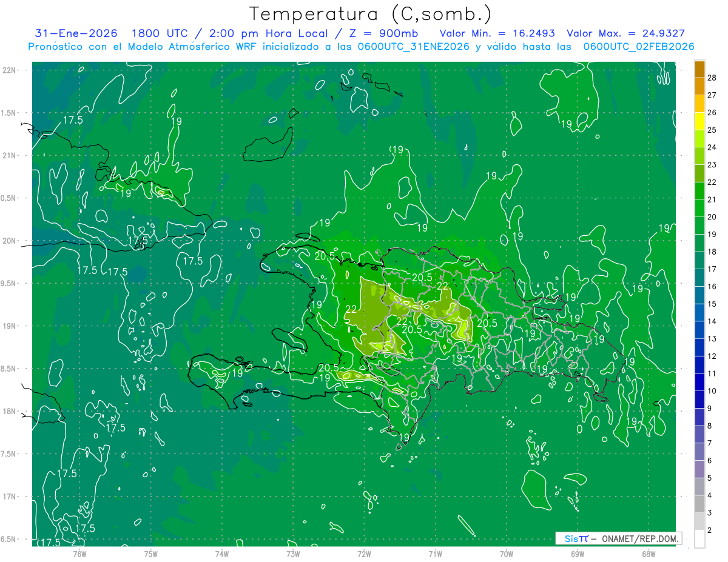Click the '17N' latitude axis label

point(10,497)
